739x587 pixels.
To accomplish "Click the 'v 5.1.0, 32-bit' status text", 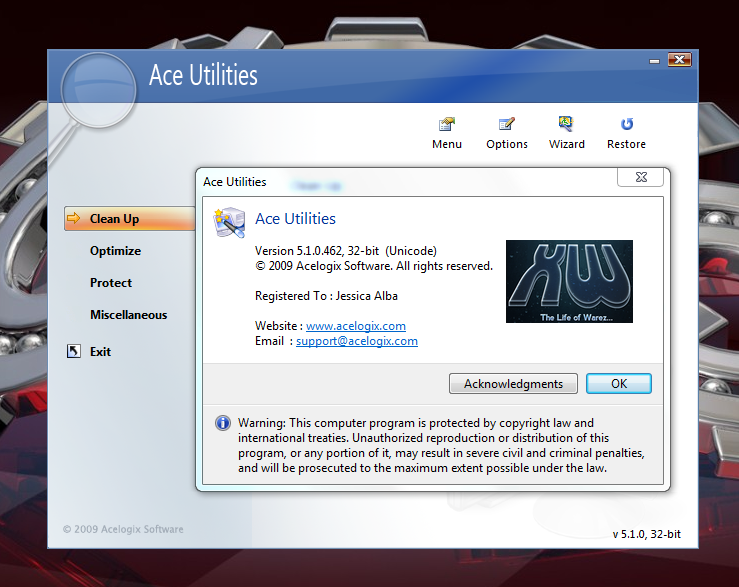I will tap(647, 534).
